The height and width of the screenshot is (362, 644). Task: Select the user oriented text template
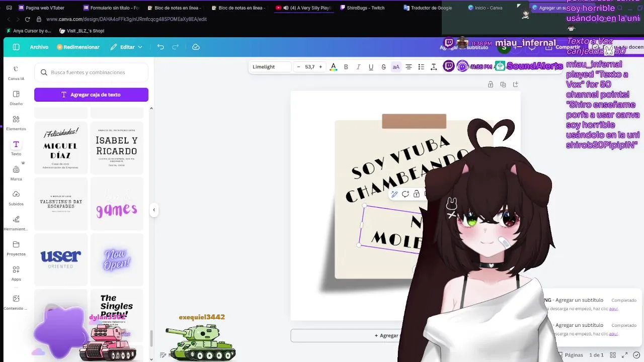(60, 259)
